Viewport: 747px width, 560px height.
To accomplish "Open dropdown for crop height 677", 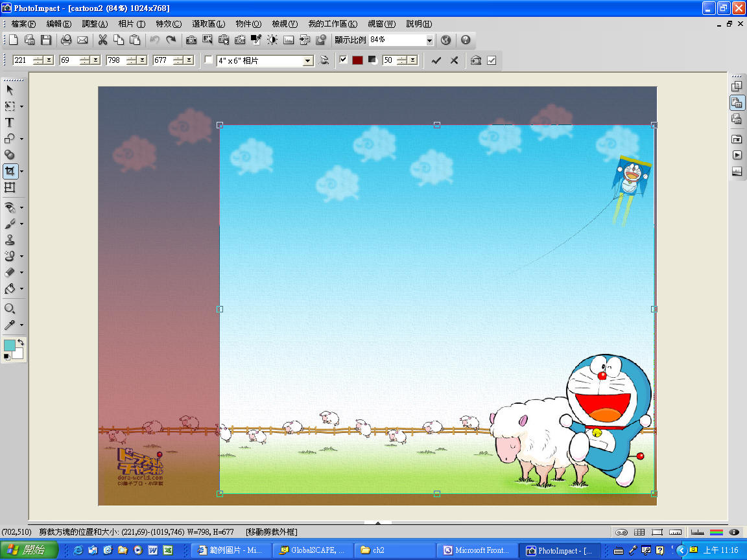I will coord(189,60).
